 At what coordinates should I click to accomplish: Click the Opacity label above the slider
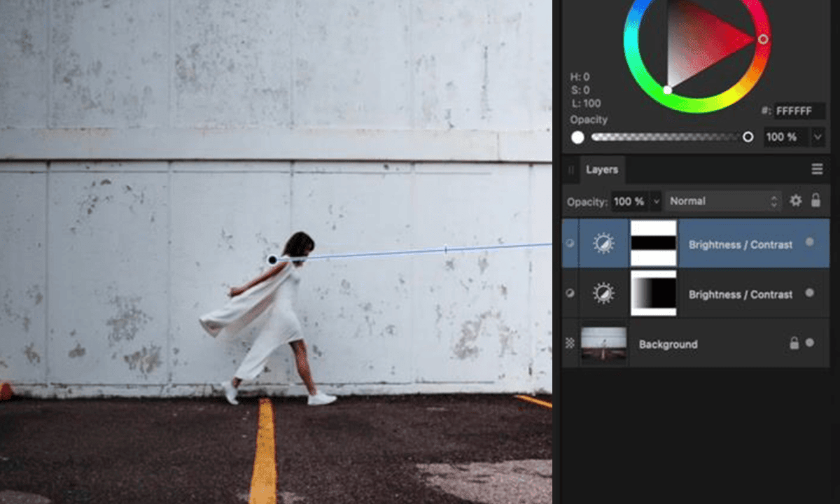(589, 120)
